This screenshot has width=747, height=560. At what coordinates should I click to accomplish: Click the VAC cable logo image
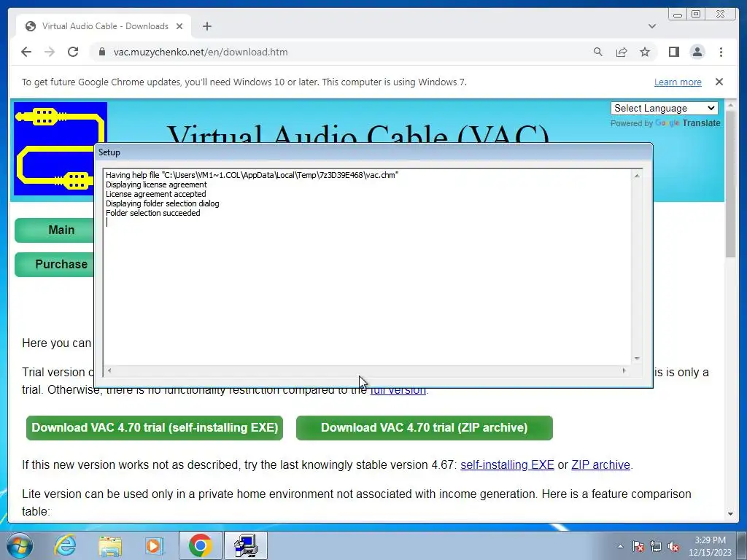(60, 149)
